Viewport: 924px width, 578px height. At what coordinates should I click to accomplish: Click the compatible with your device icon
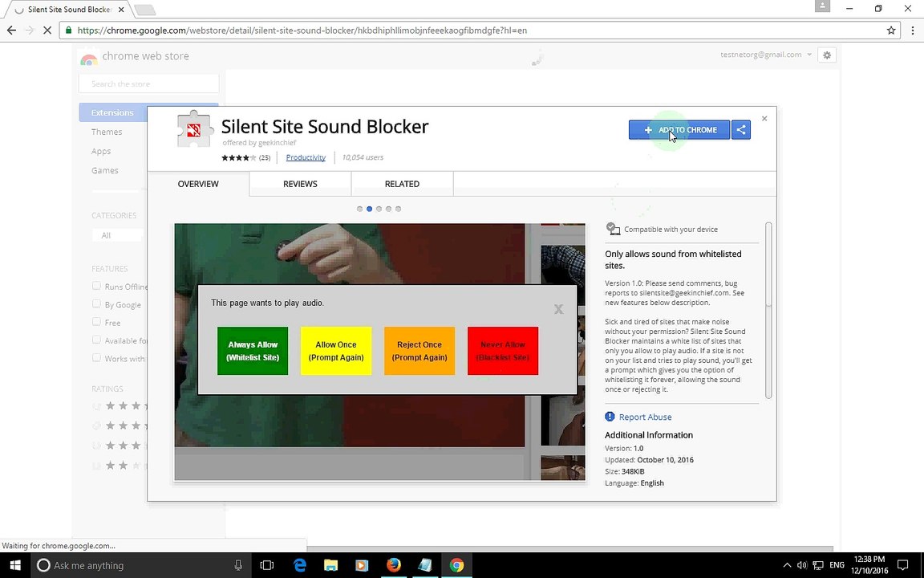pos(613,229)
